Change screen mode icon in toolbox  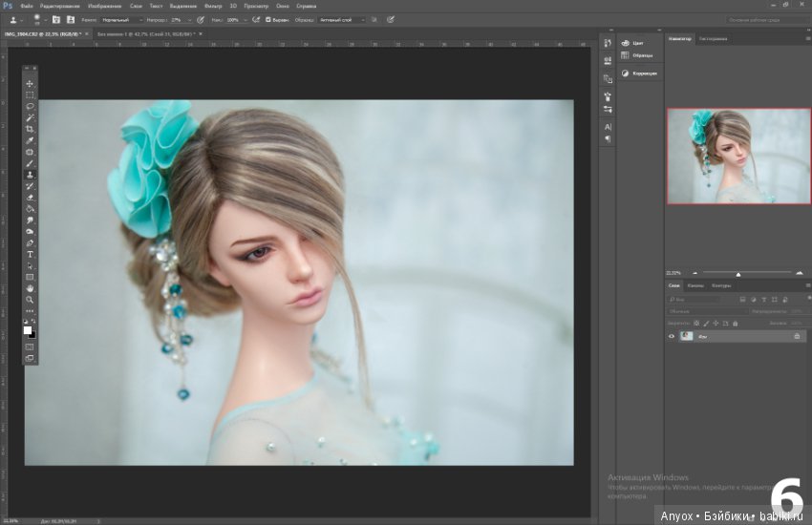30,359
